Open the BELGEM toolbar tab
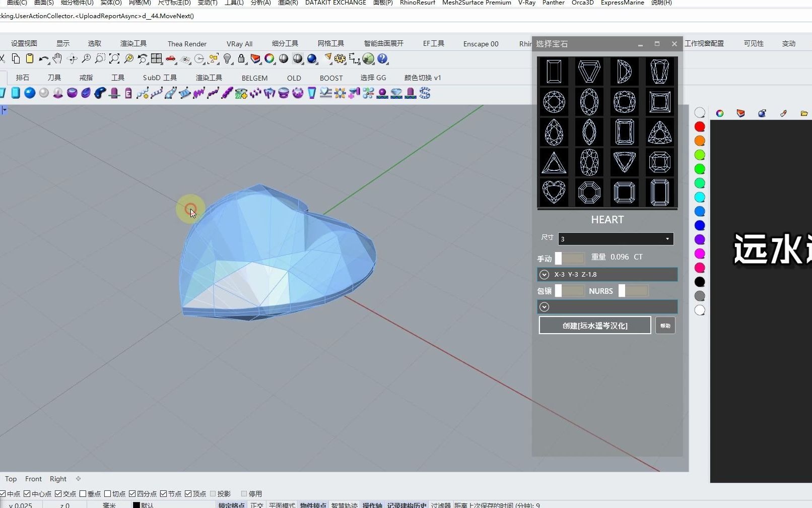Viewport: 812px width, 508px height. point(254,78)
